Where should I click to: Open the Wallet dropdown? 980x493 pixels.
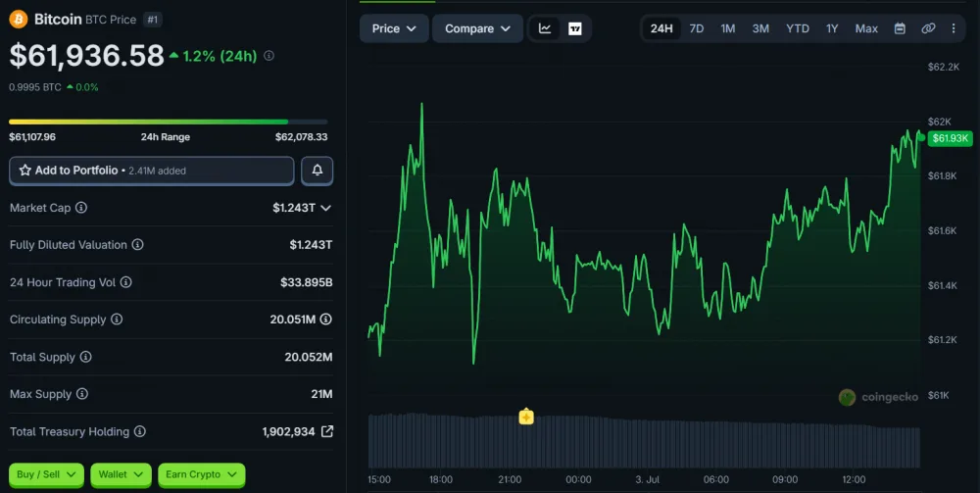coord(121,475)
